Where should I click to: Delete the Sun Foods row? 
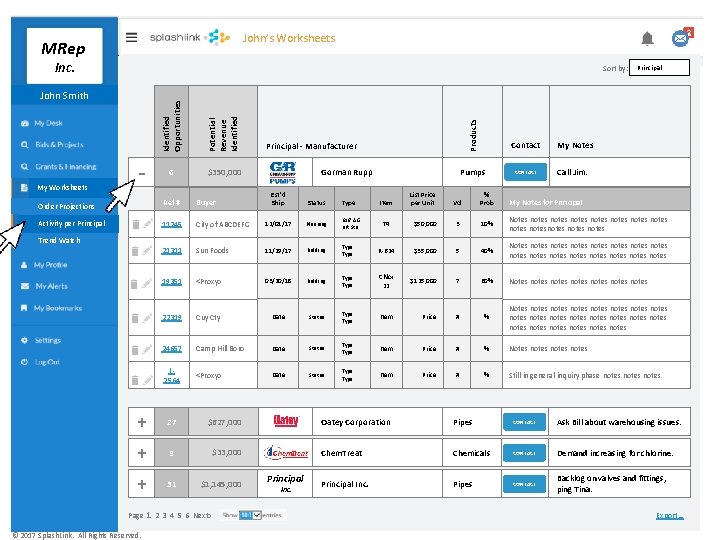pos(135,251)
